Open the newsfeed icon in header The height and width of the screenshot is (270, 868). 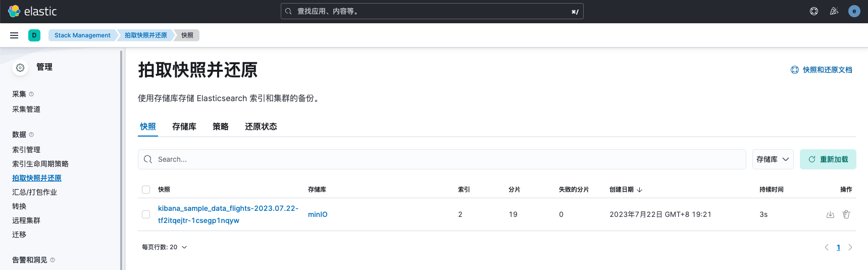[834, 11]
